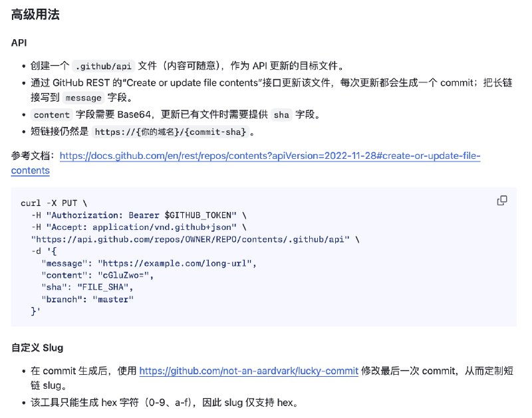This screenshot has width=532, height=418.
Task: Click the inline code word sha in third bullet
Action: point(281,114)
